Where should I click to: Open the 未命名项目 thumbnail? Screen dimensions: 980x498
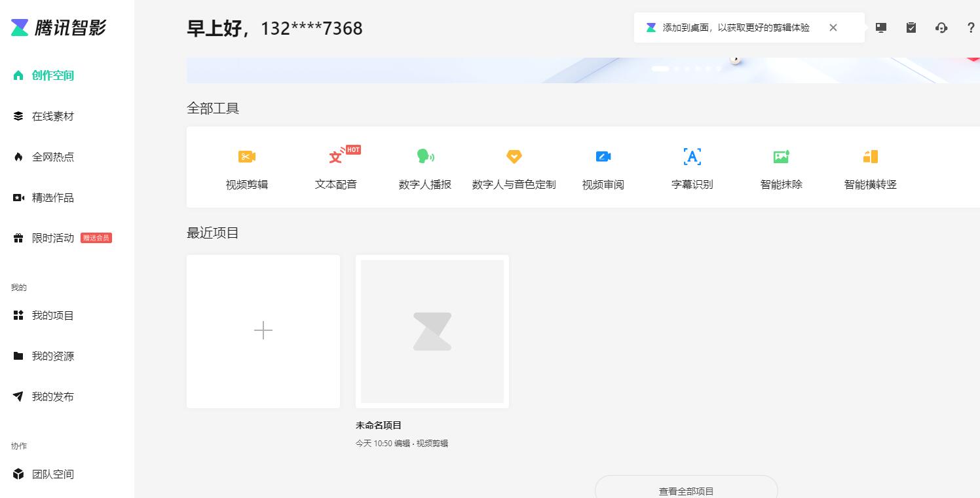432,332
